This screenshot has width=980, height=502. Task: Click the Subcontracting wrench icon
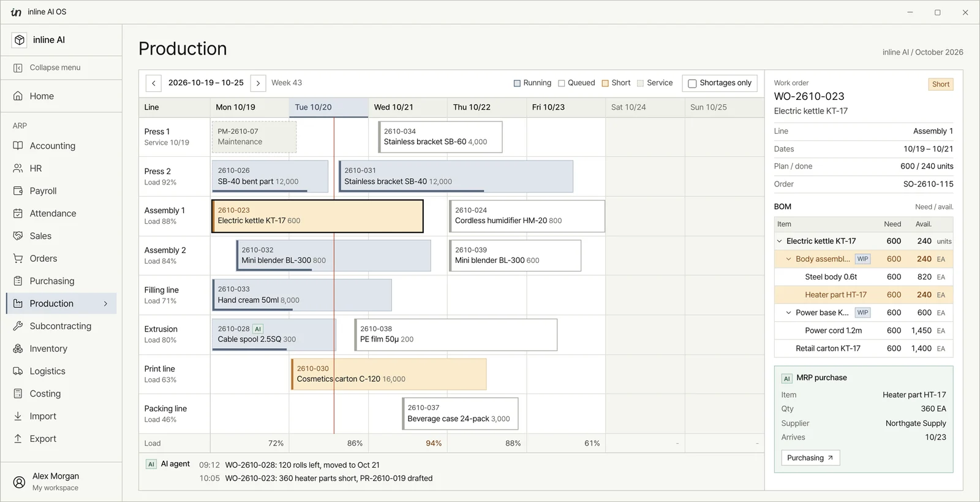(18, 326)
